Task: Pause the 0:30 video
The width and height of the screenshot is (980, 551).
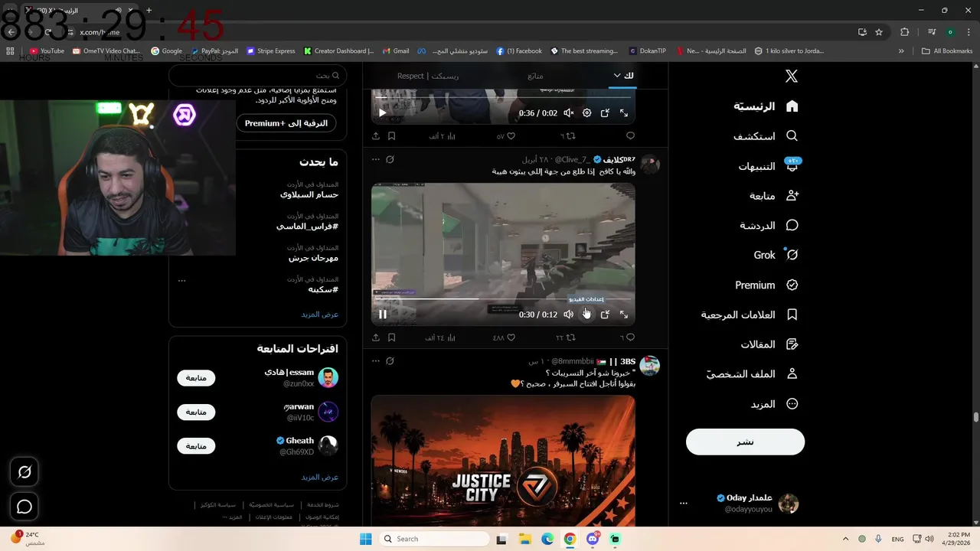Action: 383,315
